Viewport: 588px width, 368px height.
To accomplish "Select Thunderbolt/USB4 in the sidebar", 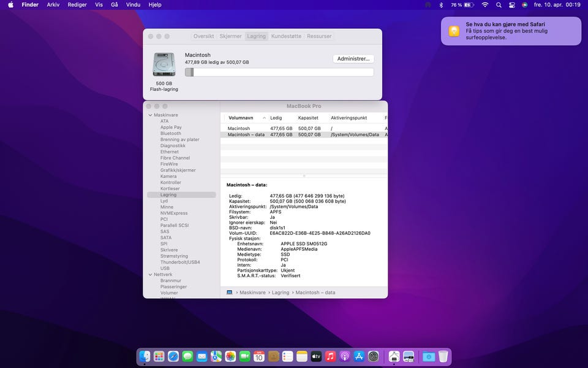I will click(x=180, y=262).
